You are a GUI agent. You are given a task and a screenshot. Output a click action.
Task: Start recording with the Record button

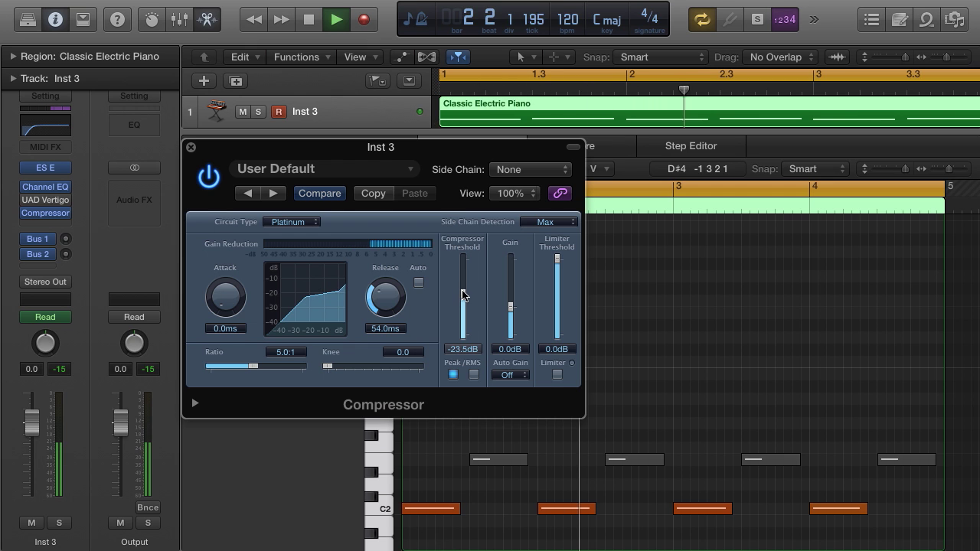pos(364,20)
